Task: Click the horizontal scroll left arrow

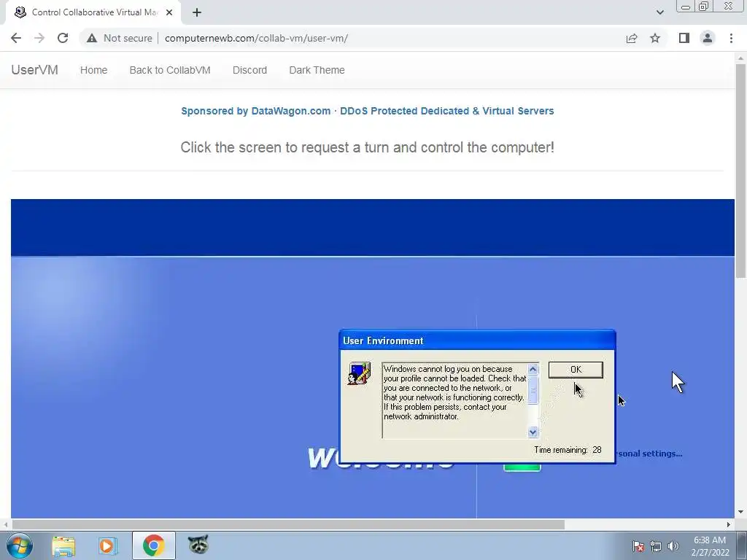Action: point(5,525)
